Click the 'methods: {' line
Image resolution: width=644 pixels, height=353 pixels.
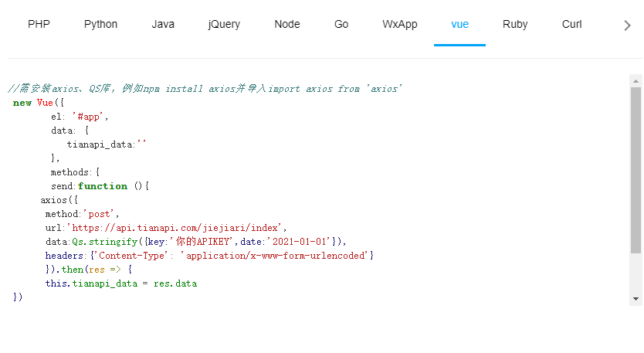[x=75, y=171]
